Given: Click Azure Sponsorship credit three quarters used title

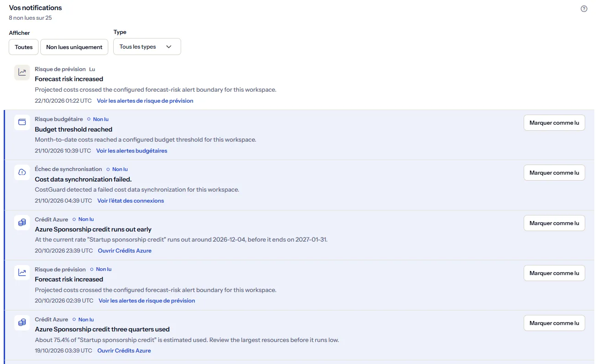Looking at the screenshot, I should pos(102,329).
